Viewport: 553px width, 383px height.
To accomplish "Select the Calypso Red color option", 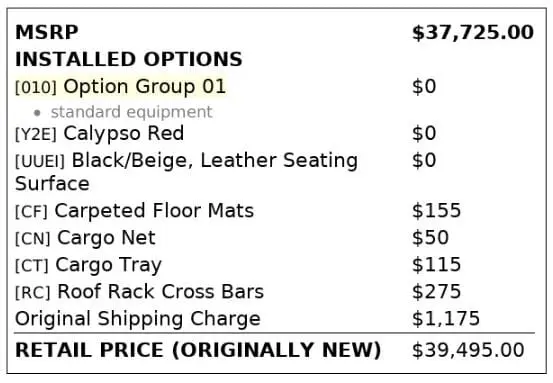I will pyautogui.click(x=123, y=134).
